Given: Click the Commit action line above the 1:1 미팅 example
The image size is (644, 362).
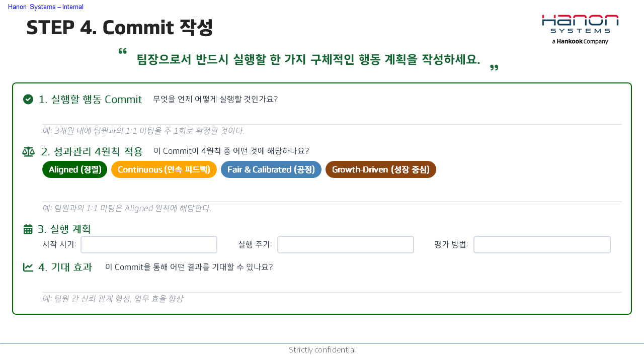Looking at the screenshot, I should (332, 118).
